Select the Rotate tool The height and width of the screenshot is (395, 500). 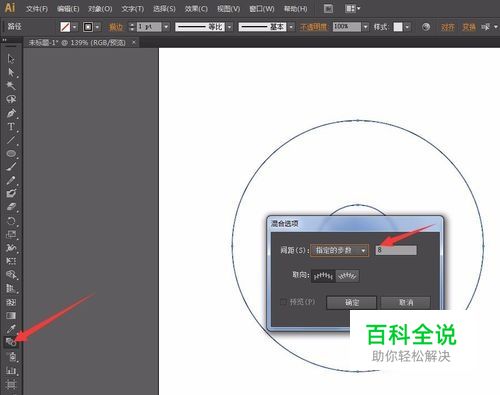click(x=11, y=221)
